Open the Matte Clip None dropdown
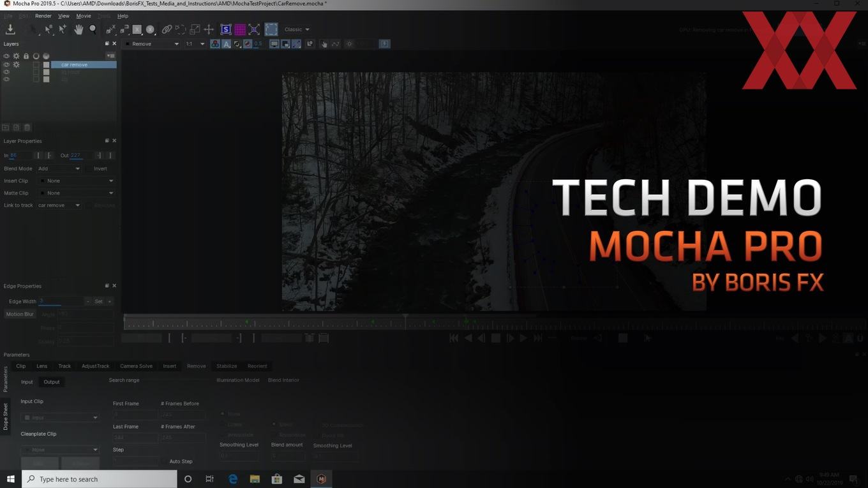The image size is (868, 488). 76,193
